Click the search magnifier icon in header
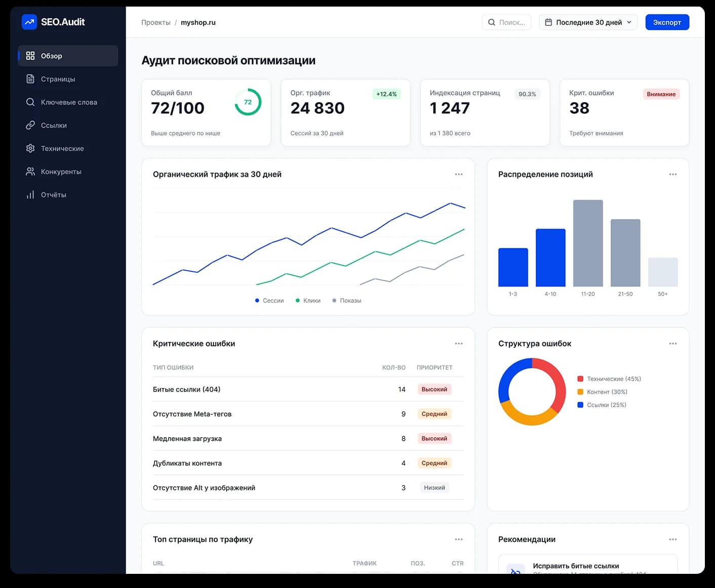 (492, 22)
